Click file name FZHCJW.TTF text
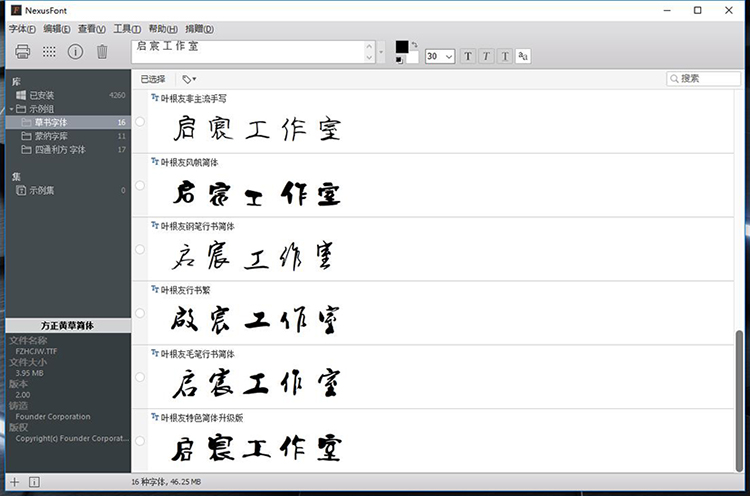750x496 pixels. click(36, 351)
